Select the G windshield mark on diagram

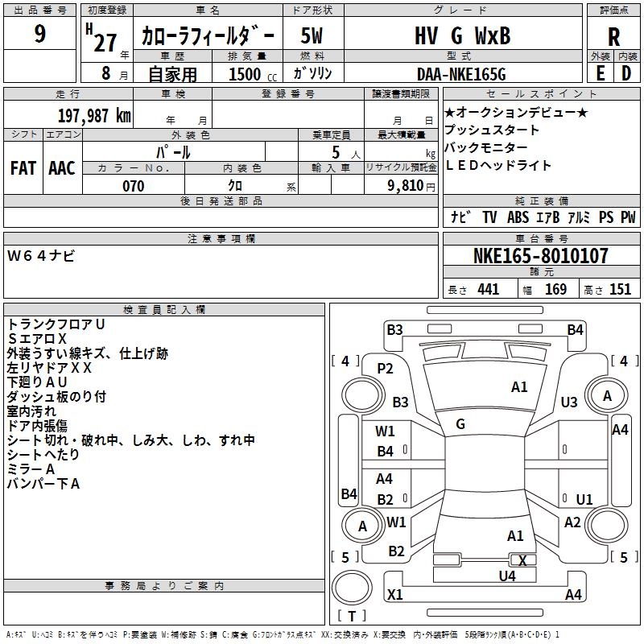460,424
